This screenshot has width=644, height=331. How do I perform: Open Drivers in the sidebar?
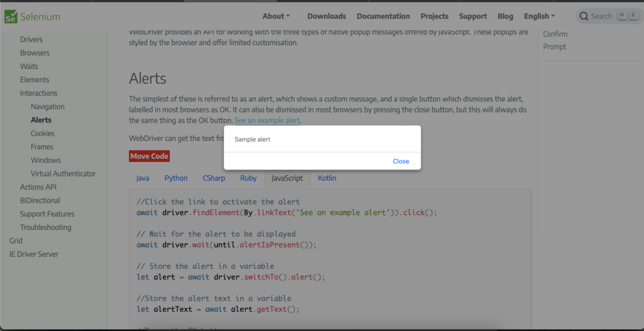(31, 40)
